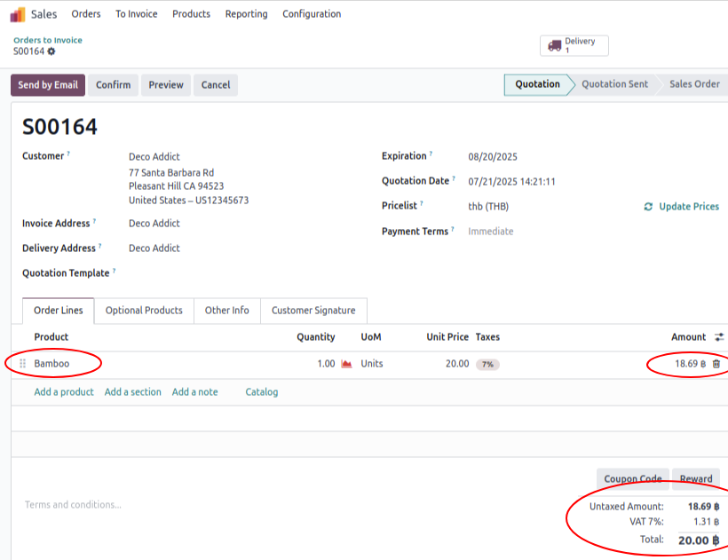Click the refresh icon next to Update Prices

tap(648, 207)
